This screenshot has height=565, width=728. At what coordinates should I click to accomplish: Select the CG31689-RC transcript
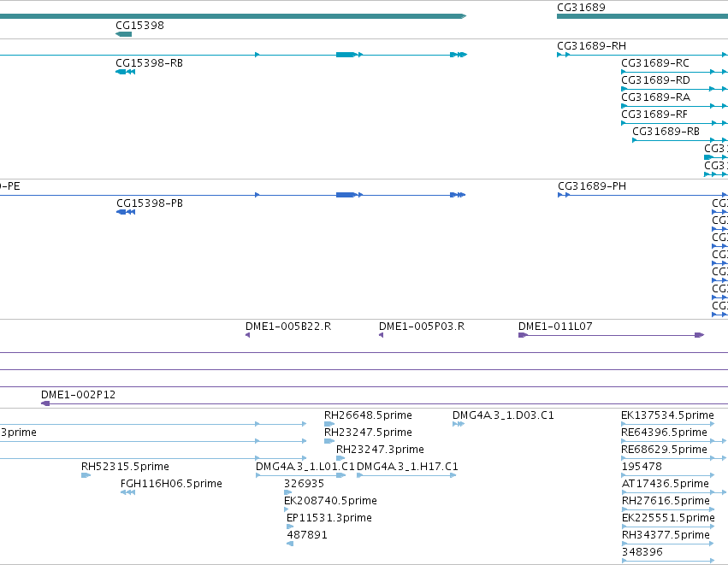pyautogui.click(x=655, y=63)
